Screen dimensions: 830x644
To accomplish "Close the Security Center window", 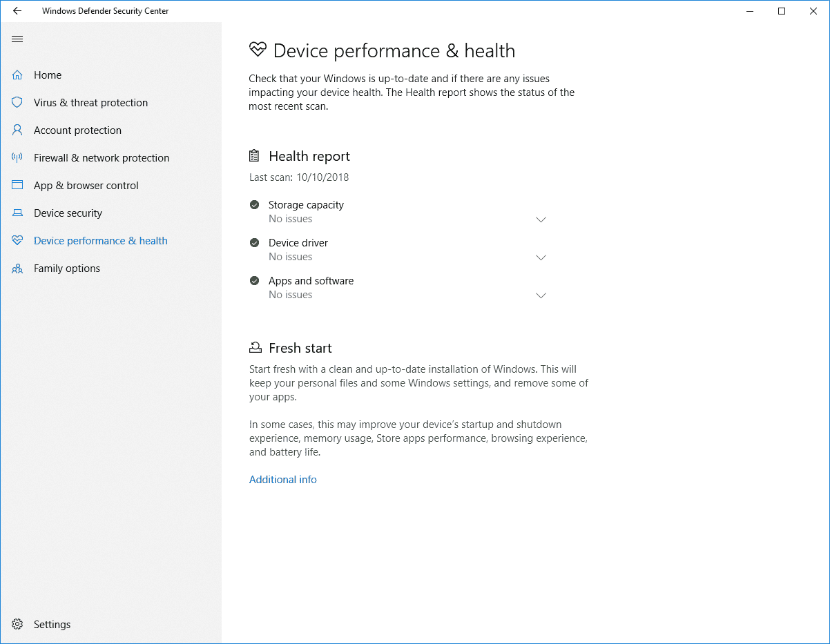I will 813,11.
